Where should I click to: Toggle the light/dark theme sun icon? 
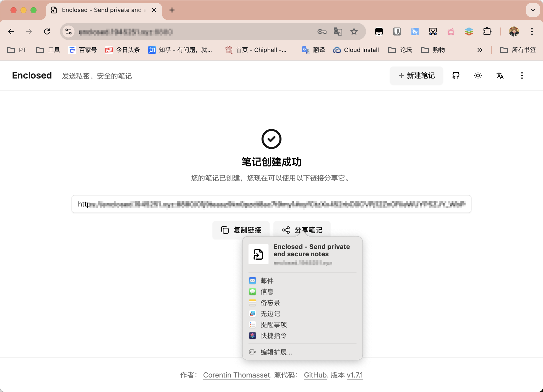[478, 75]
